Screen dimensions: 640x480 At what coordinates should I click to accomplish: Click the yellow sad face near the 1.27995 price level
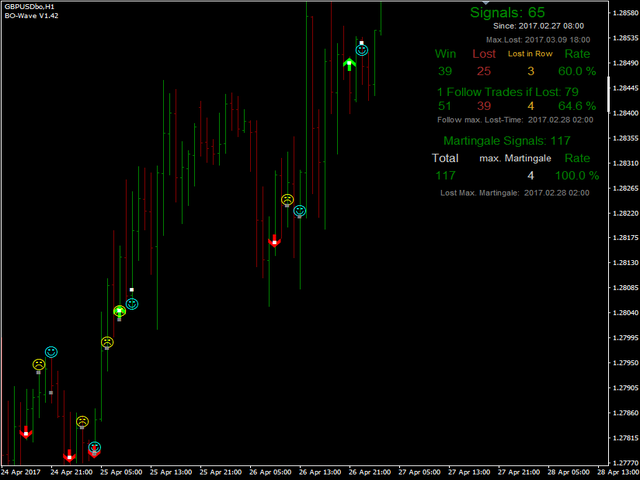pos(107,342)
